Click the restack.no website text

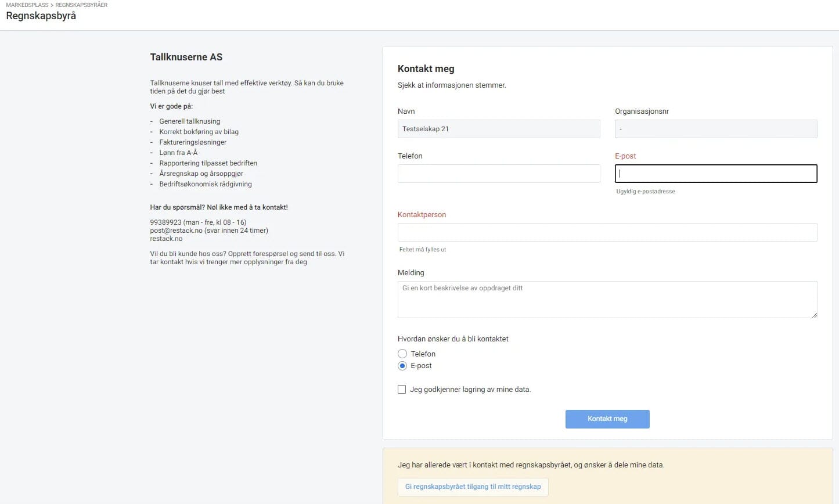point(166,239)
